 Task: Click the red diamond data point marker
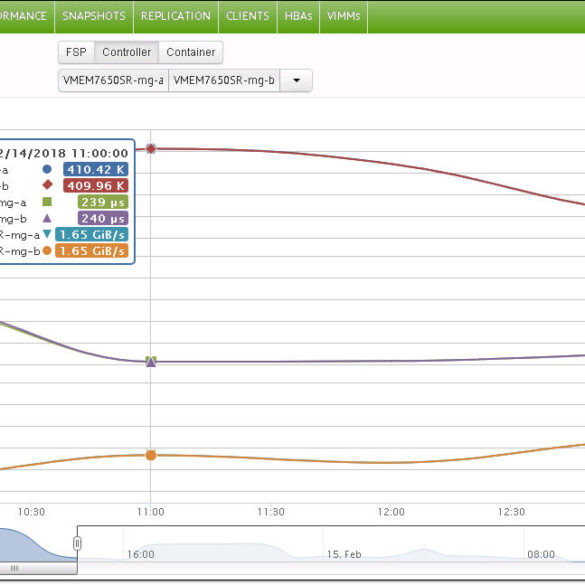click(x=151, y=149)
